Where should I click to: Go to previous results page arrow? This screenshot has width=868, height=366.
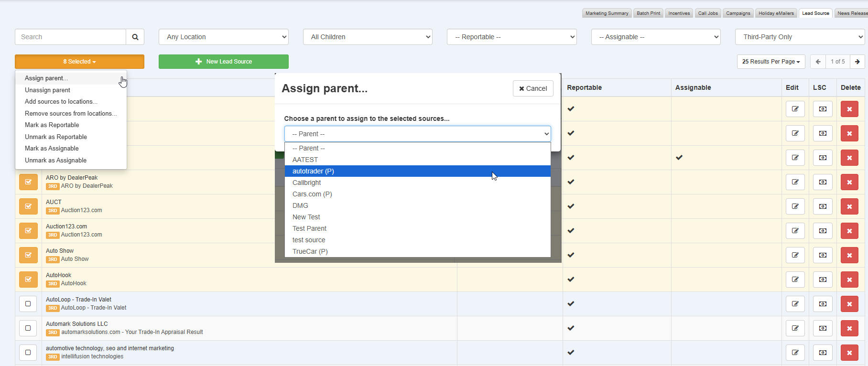818,62
